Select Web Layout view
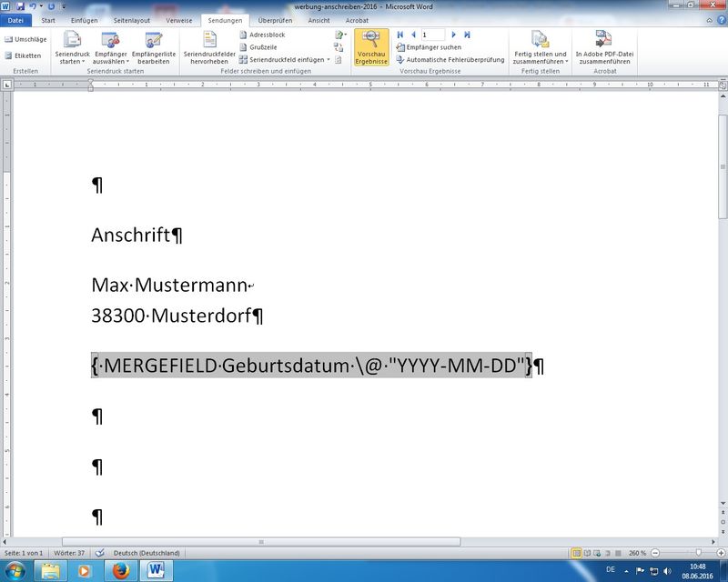Screen dimensions: 728x582 pos(597,553)
